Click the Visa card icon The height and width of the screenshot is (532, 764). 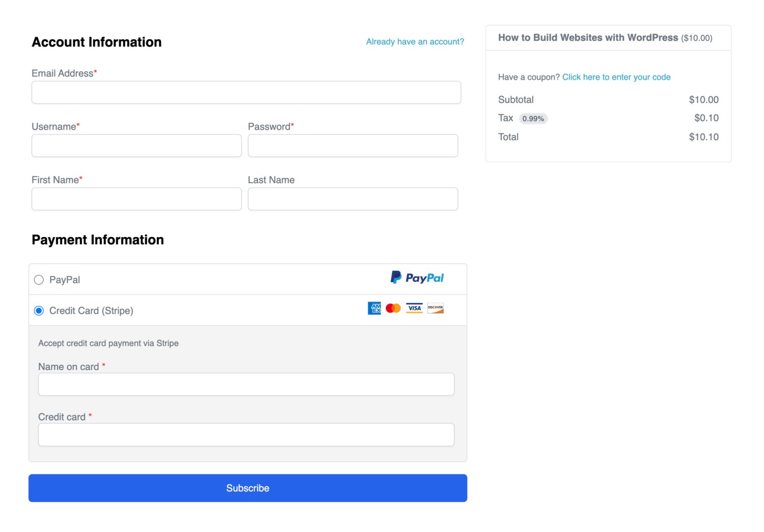(415, 308)
